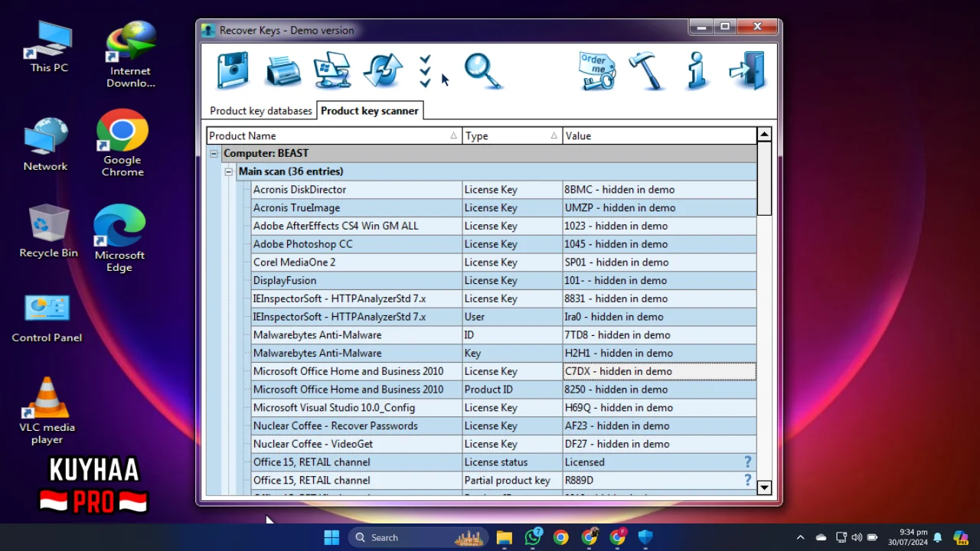Click the Refresh arrows toolbar icon
The image size is (980, 551).
[383, 70]
